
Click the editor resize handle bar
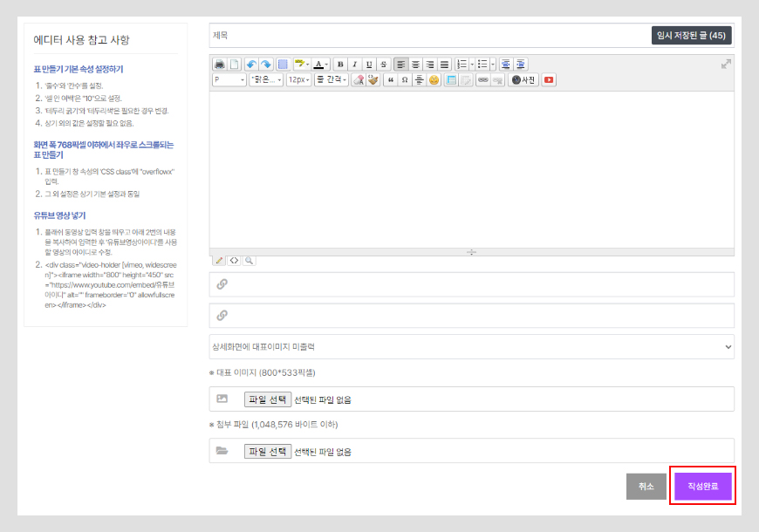tap(471, 252)
